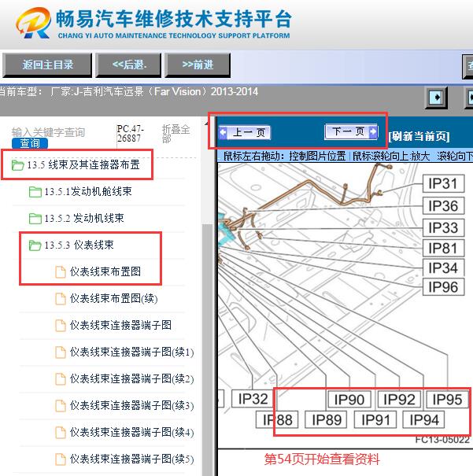Viewport: 473px width, 476px height.
Task: Click the IP33 connector label
Action: 443,227
